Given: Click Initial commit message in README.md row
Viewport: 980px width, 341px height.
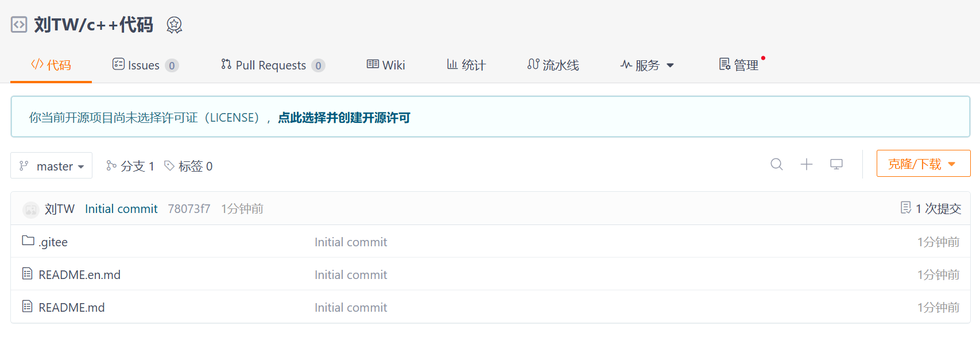Looking at the screenshot, I should click(351, 307).
